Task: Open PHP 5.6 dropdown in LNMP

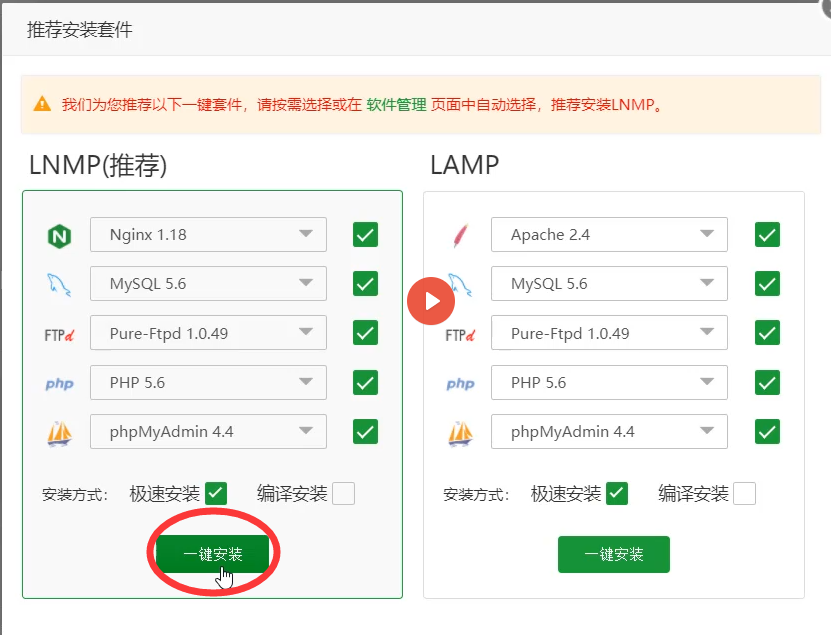Action: (x=208, y=382)
